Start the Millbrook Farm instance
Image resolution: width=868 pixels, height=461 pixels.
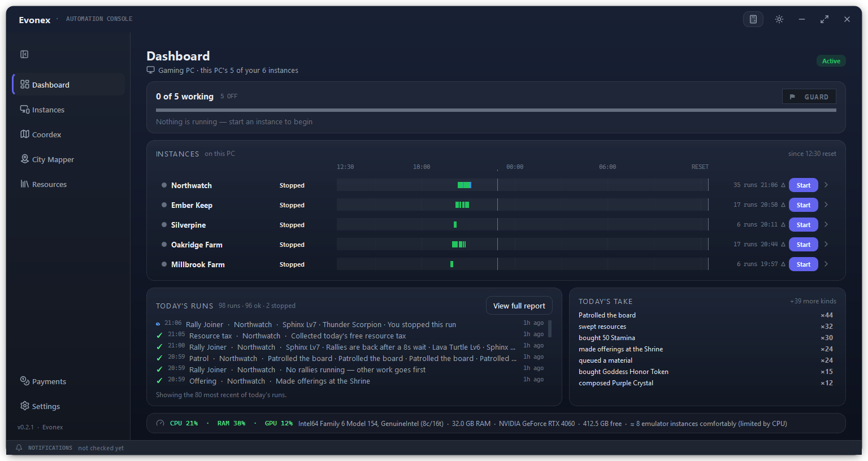(x=803, y=264)
